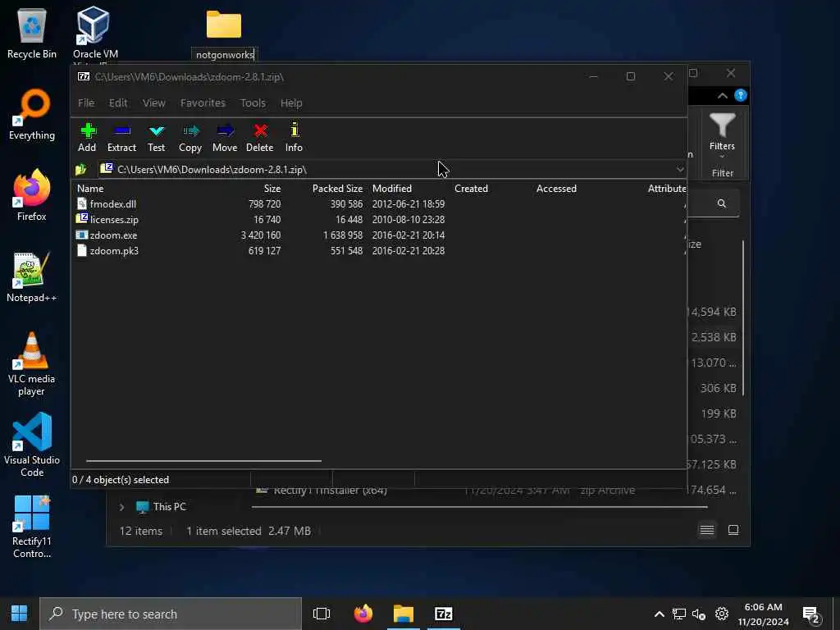Open Firefox from the taskbar
The height and width of the screenshot is (630, 840).
pyautogui.click(x=363, y=614)
